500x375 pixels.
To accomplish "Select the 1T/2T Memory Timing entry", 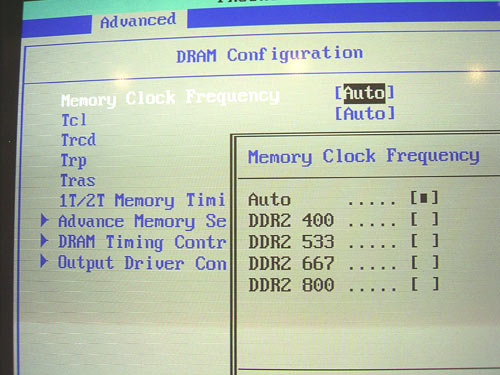I will pos(142,201).
